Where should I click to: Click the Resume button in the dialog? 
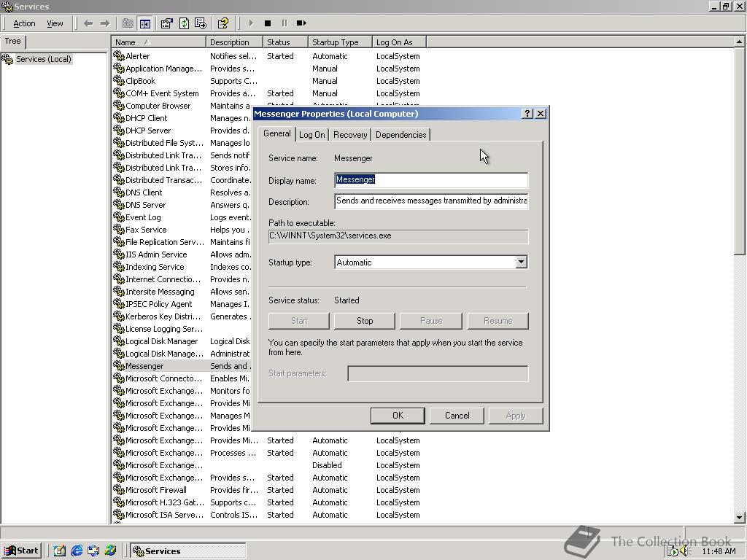coord(498,321)
